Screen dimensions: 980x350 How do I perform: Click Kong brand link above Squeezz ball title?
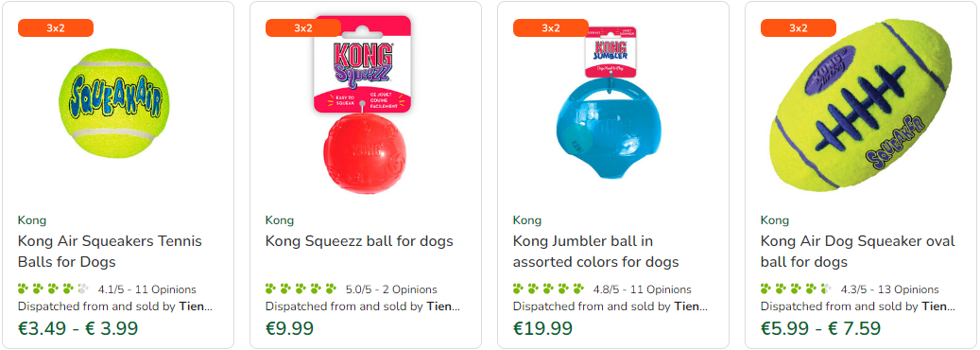pyautogui.click(x=280, y=220)
